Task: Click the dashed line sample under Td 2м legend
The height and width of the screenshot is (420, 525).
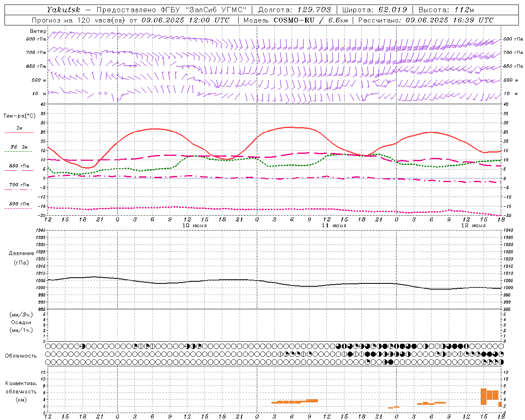Action: [x=18, y=152]
